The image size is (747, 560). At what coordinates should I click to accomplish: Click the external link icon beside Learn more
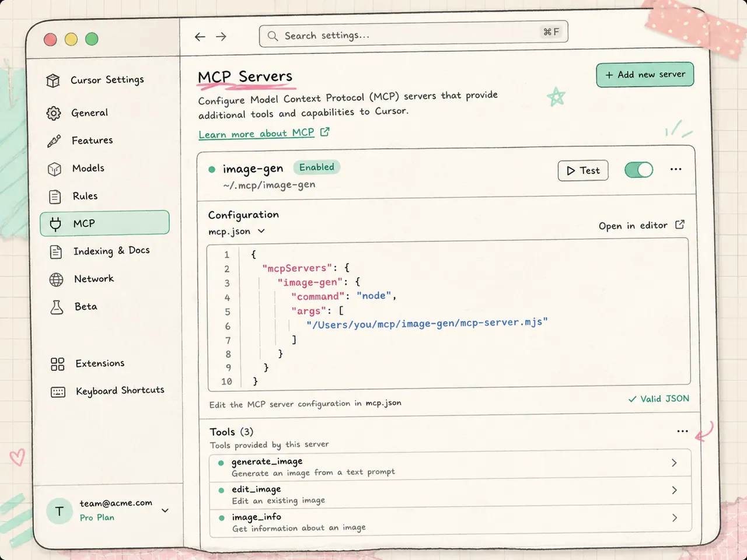click(325, 132)
